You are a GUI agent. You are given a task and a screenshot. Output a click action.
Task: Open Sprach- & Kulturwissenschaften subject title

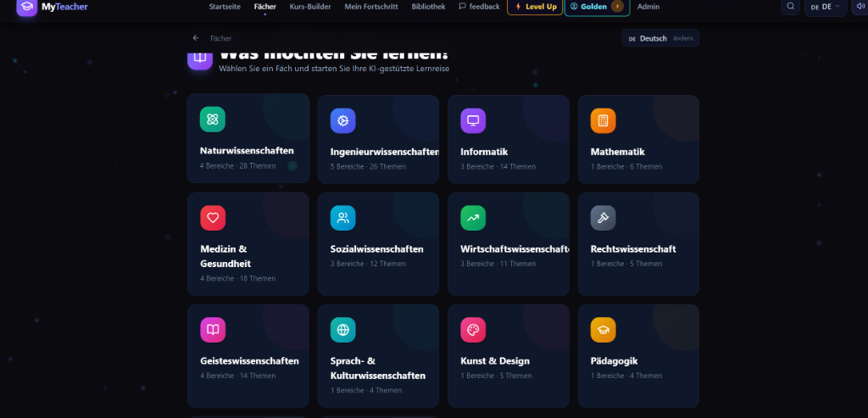tap(378, 368)
